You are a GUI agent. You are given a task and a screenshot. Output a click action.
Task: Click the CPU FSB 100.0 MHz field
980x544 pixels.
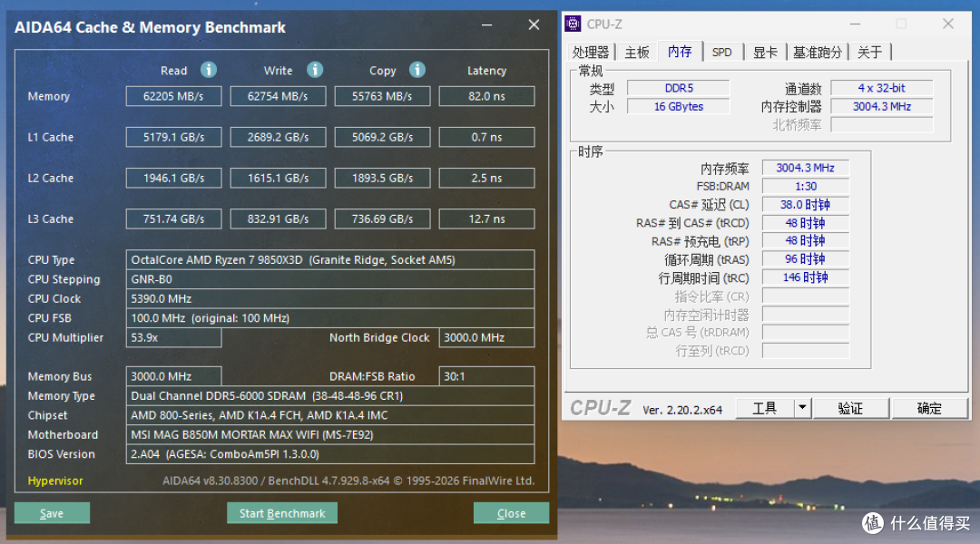pyautogui.click(x=330, y=318)
